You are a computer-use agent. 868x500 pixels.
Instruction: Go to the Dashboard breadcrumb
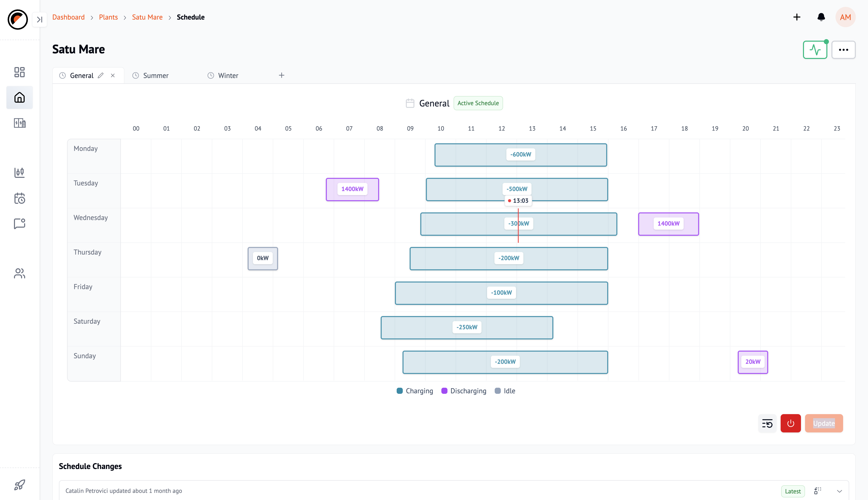pos(68,17)
